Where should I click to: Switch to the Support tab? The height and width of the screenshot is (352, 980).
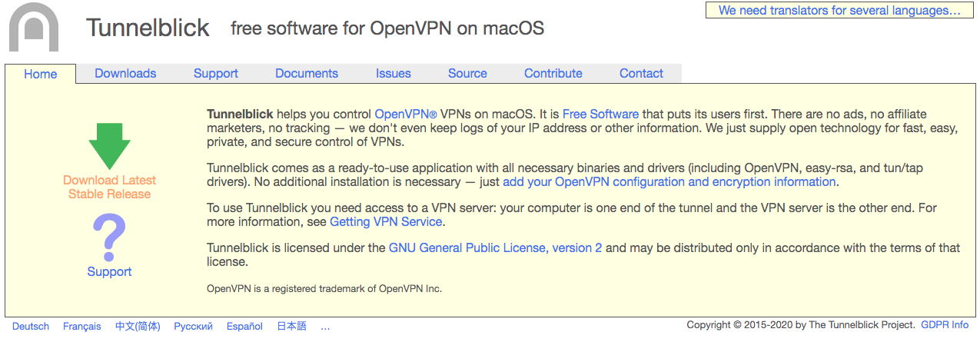(215, 74)
